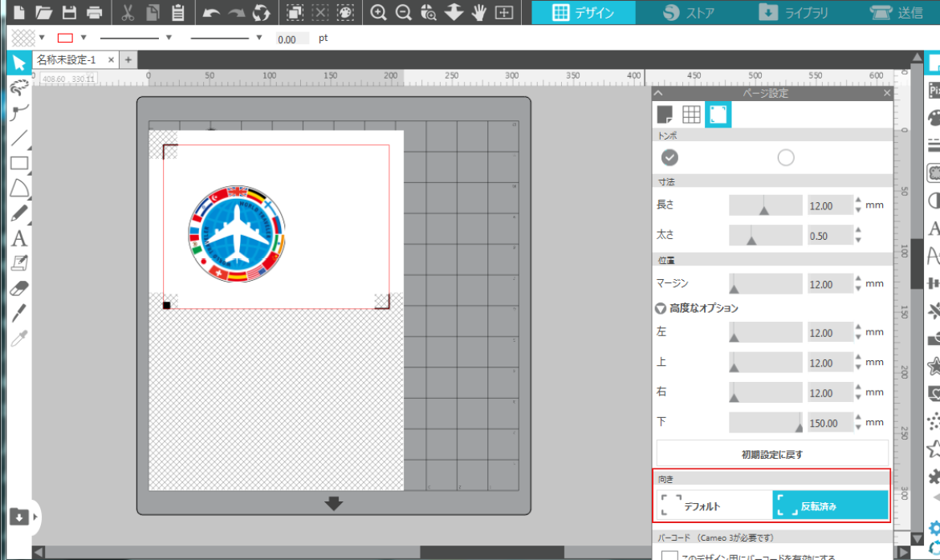The image size is (940, 560).
Task: Select the Rectangle drawing tool
Action: (x=19, y=163)
